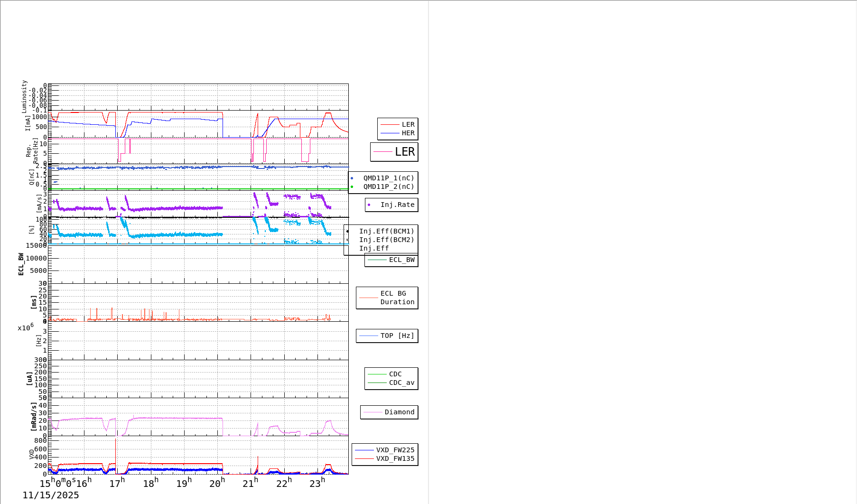Click the Luminosity y-axis title

(x=24, y=96)
